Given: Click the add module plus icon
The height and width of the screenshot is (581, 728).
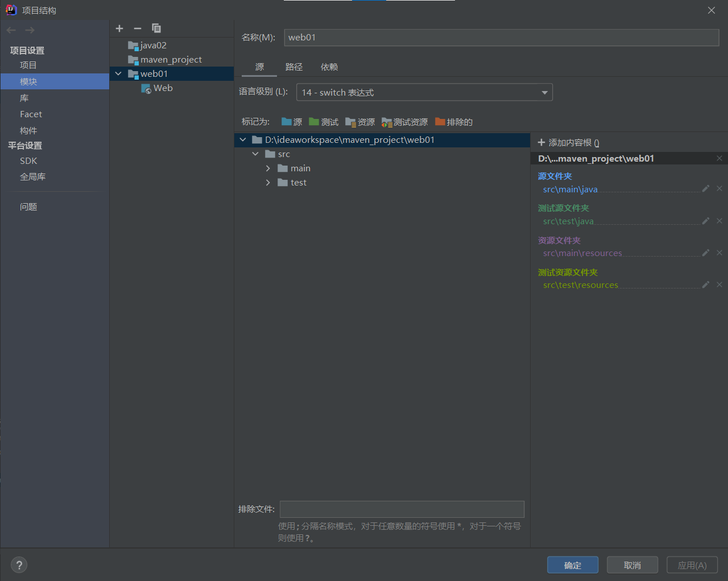Looking at the screenshot, I should (x=119, y=28).
